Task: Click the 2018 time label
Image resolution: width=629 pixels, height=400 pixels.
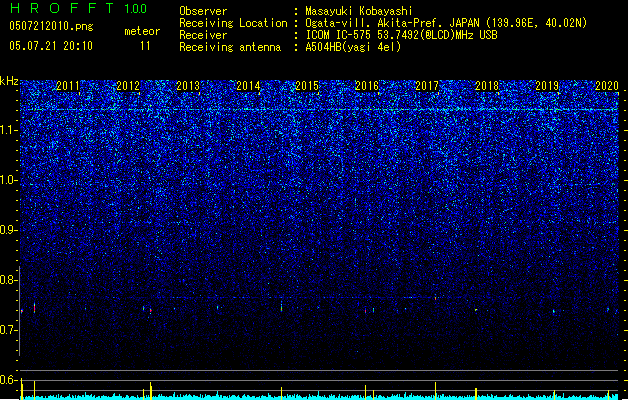Action: (x=487, y=85)
